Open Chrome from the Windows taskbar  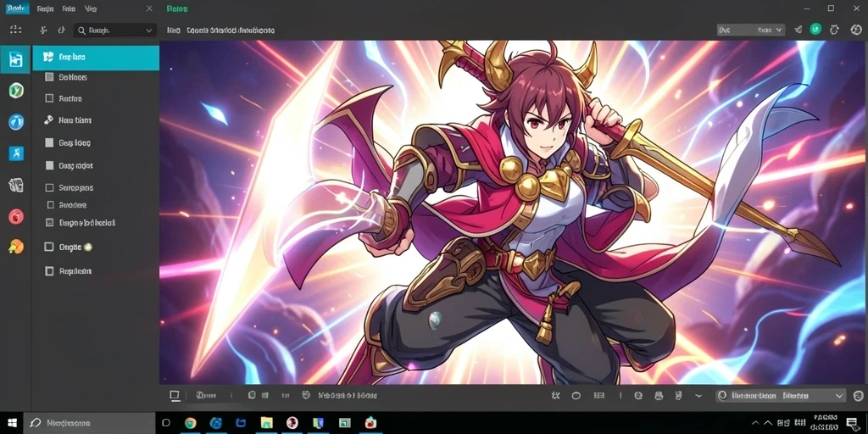191,423
